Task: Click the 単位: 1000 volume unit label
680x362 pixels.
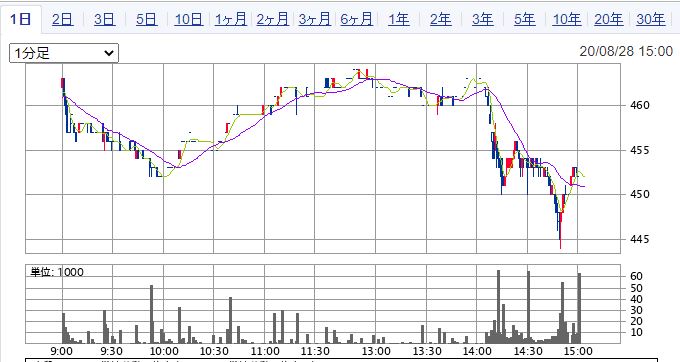Action: (x=57, y=272)
